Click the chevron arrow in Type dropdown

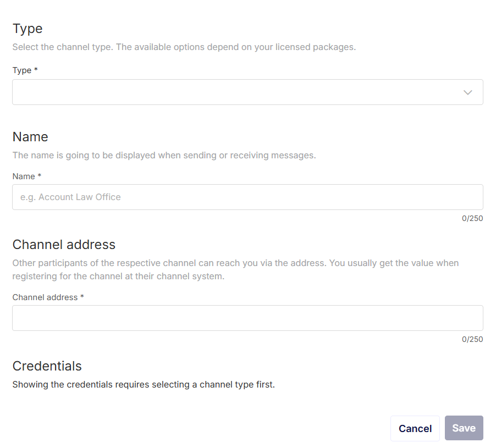coord(467,92)
